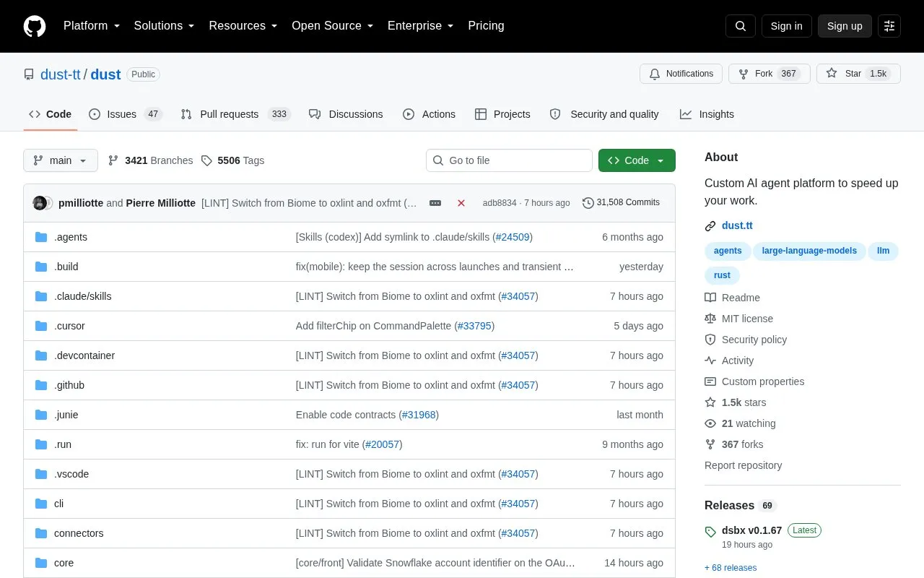Image resolution: width=924 pixels, height=578 pixels.
Task: Expand the Solutions menu
Action: pyautogui.click(x=165, y=26)
